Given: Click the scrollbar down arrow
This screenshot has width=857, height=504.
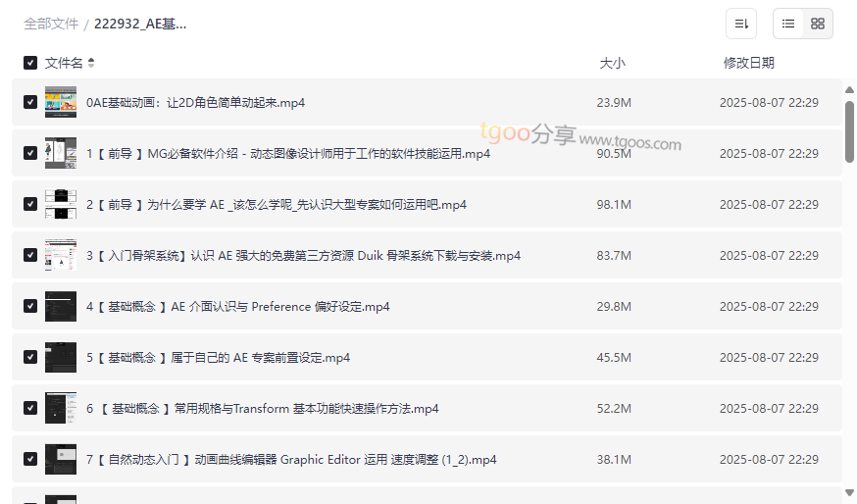Looking at the screenshot, I should 849,492.
